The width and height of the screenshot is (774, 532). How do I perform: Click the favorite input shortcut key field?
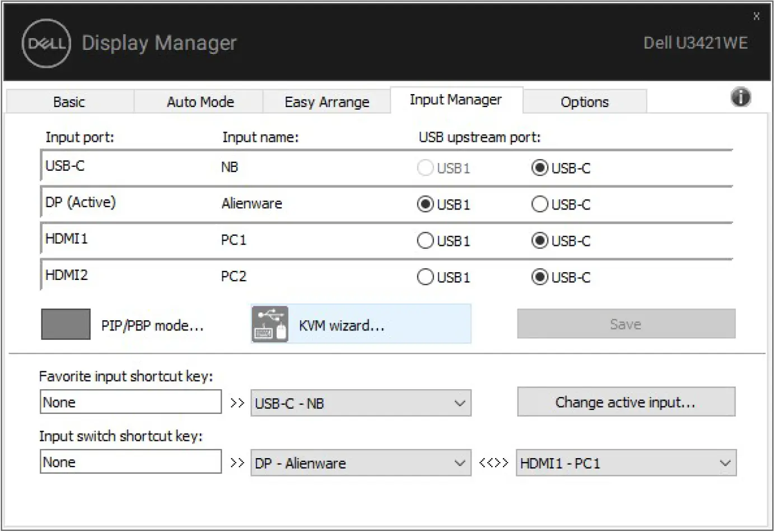(130, 402)
